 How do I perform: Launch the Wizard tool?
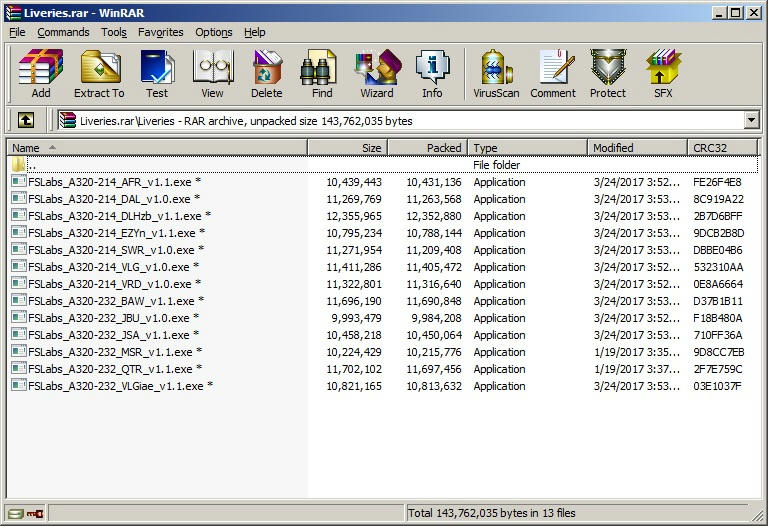pos(377,73)
